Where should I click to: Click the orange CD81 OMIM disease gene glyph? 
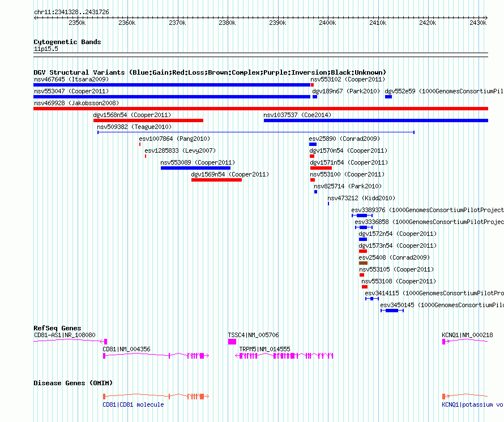tap(156, 397)
